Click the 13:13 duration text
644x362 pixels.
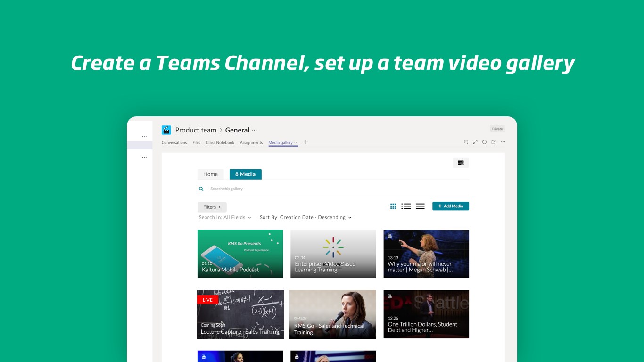point(393,258)
